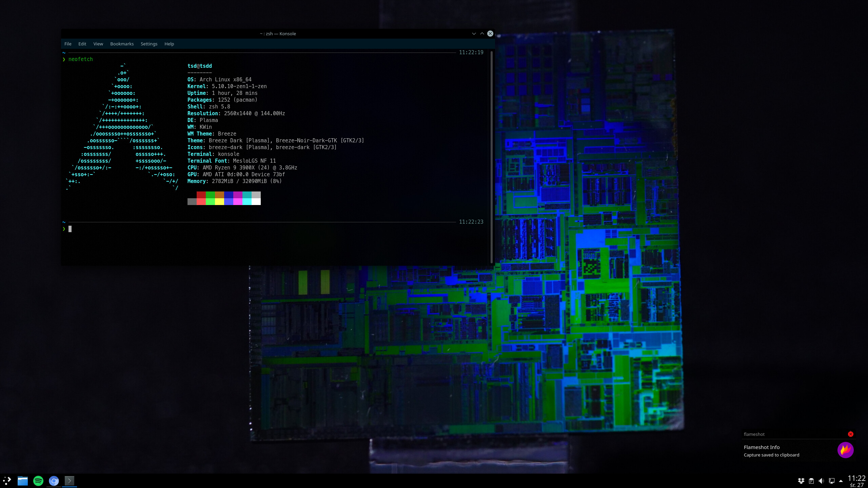Open the audio volume tray applet
This screenshot has width=868, height=488.
click(x=821, y=481)
